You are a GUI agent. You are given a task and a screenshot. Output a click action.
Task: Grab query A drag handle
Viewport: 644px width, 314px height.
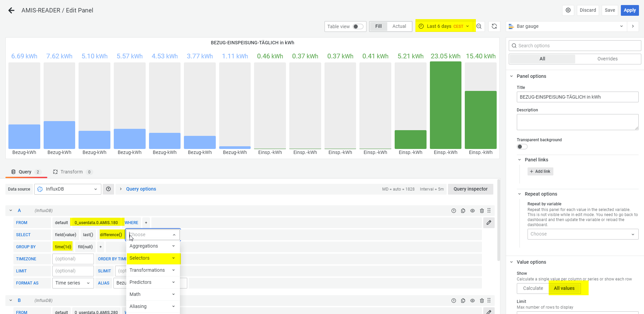click(x=489, y=211)
